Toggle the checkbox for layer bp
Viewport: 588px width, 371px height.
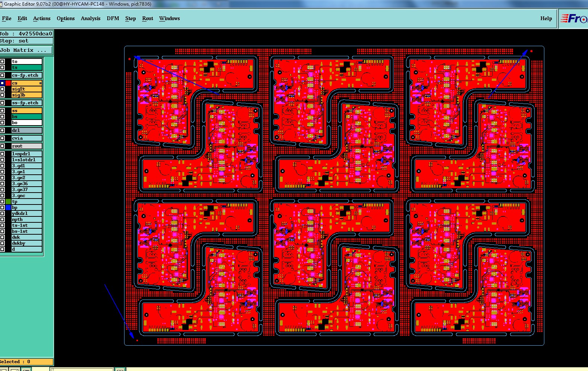click(2, 207)
